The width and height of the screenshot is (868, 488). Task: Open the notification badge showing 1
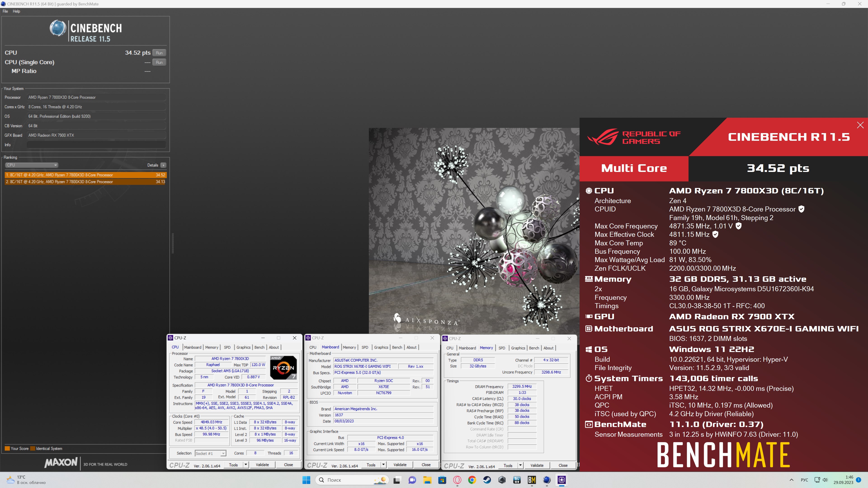pyautogui.click(x=859, y=480)
